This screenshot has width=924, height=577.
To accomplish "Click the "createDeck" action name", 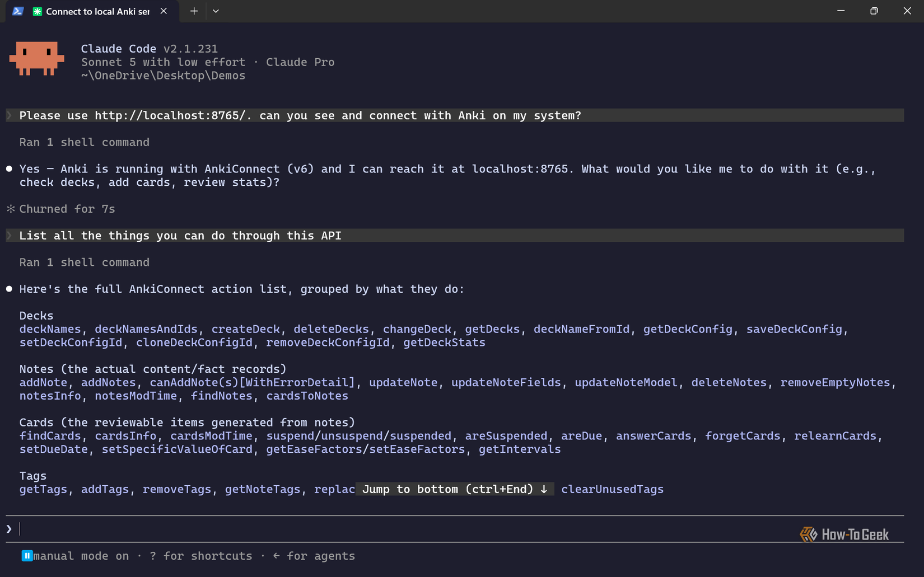I will 246,329.
